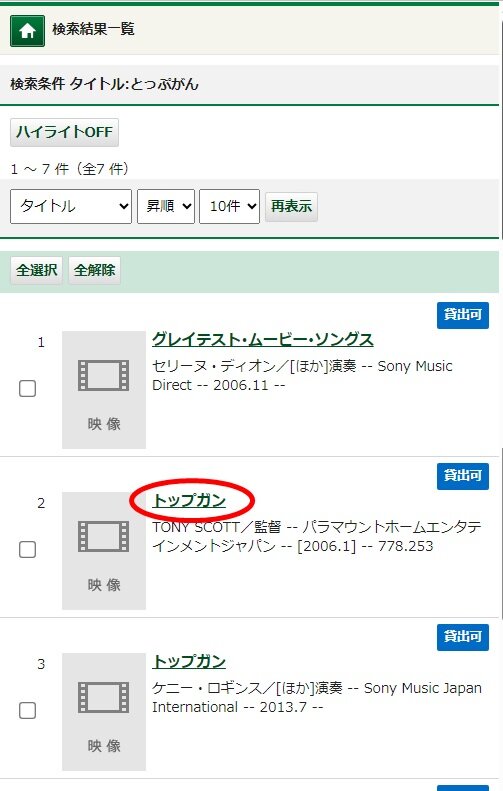Click 貸出可 badge for グレイテスト・ムービー・ソングス

click(463, 315)
